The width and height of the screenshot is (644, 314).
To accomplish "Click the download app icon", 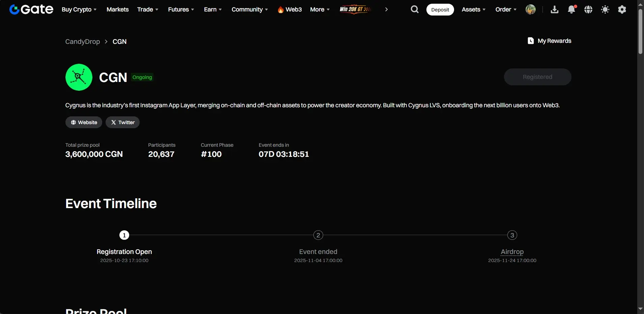I will pos(555,9).
